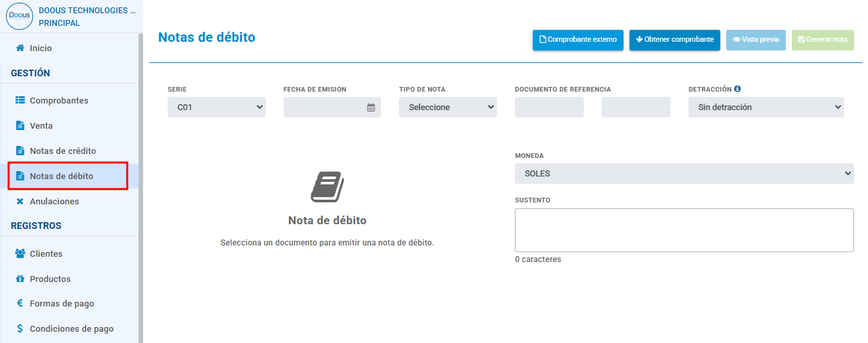Click the list icon beside Comprobantes
This screenshot has width=868, height=343.
click(20, 100)
